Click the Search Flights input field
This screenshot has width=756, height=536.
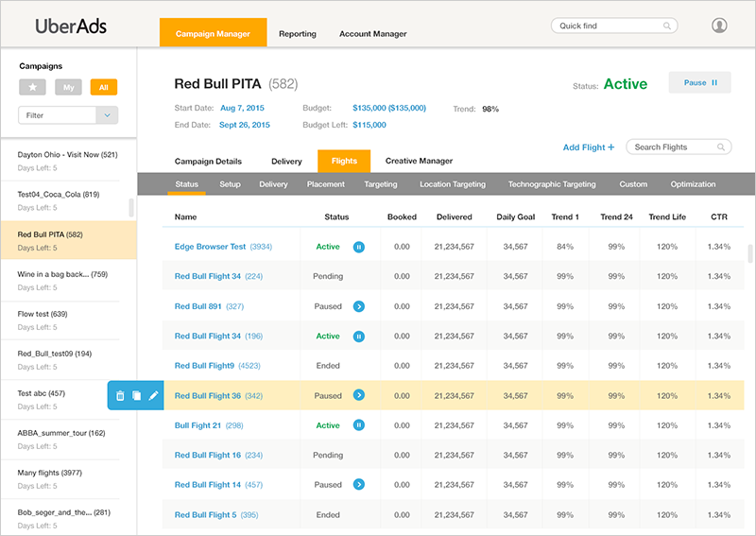click(x=679, y=147)
